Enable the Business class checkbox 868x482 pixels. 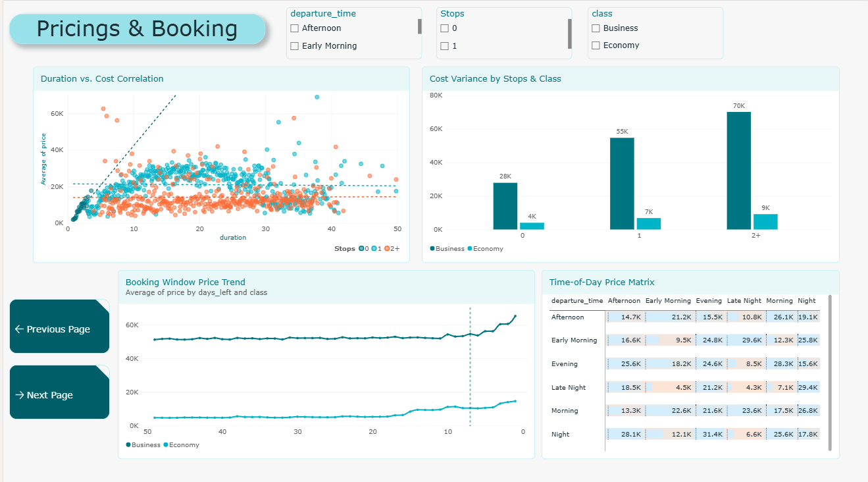click(x=596, y=28)
